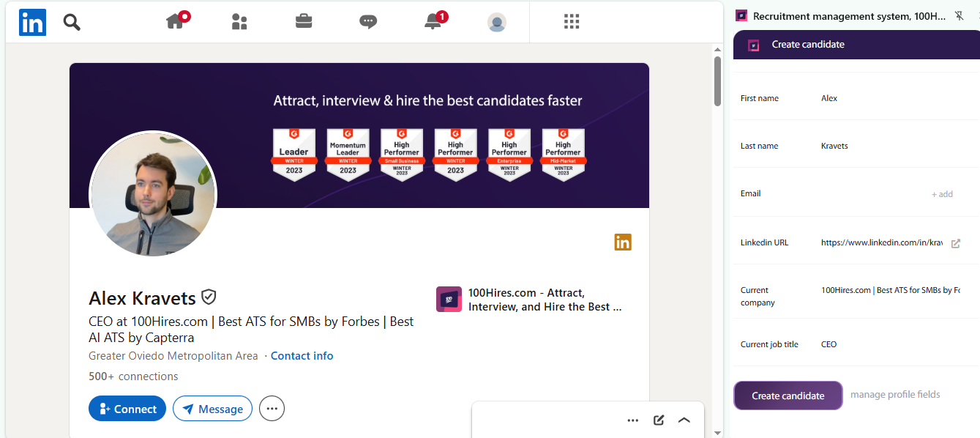The height and width of the screenshot is (438, 980).
Task: Open Contact info link
Action: (302, 356)
